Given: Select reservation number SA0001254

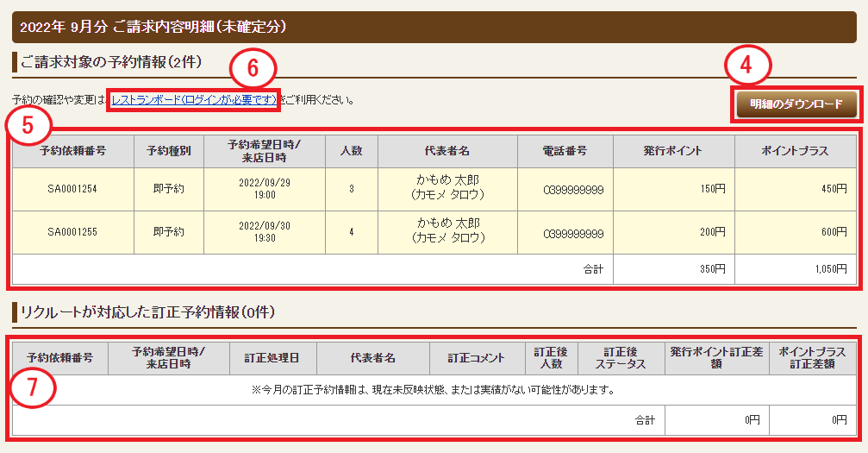Looking at the screenshot, I should (72, 189).
